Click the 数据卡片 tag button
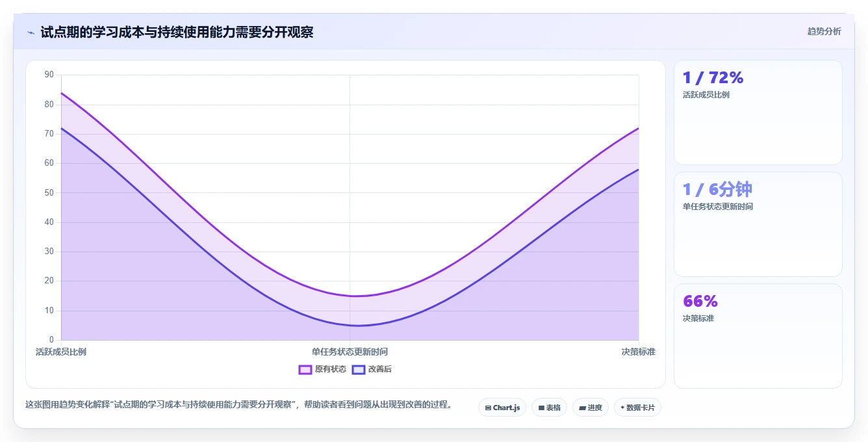The height and width of the screenshot is (442, 868). coord(637,408)
